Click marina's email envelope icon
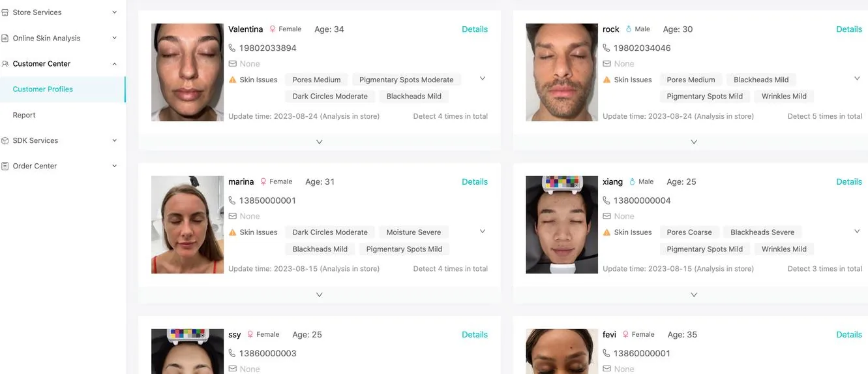868x374 pixels. click(x=232, y=216)
